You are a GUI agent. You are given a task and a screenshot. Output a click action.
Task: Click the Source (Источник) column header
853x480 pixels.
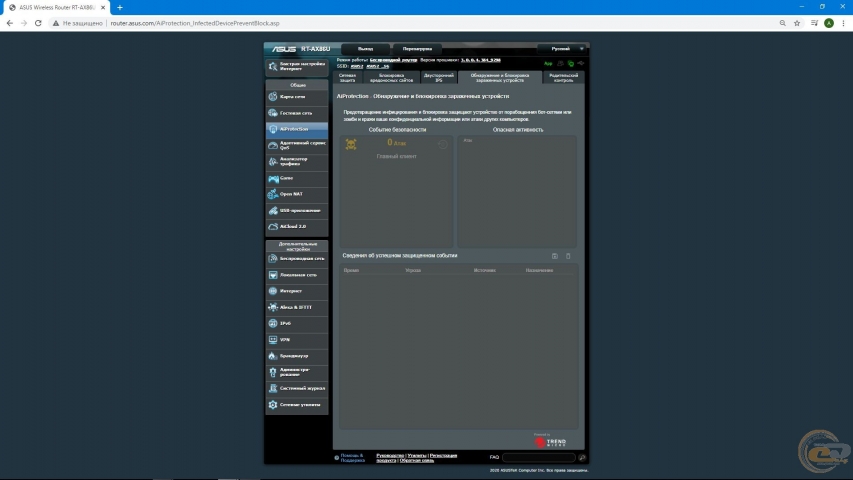tap(485, 270)
